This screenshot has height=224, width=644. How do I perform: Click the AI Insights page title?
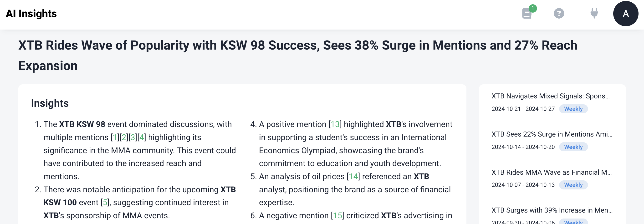(x=31, y=14)
